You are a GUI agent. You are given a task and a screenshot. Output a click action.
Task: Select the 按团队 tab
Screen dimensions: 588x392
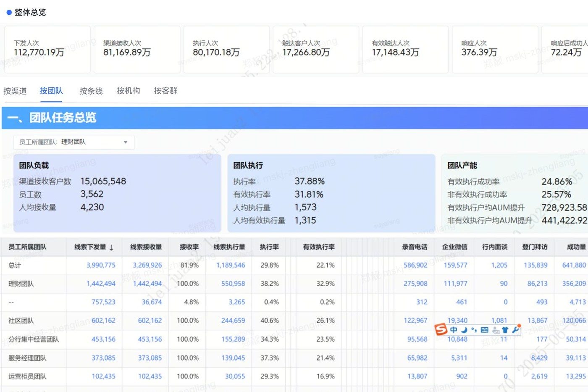click(x=51, y=91)
